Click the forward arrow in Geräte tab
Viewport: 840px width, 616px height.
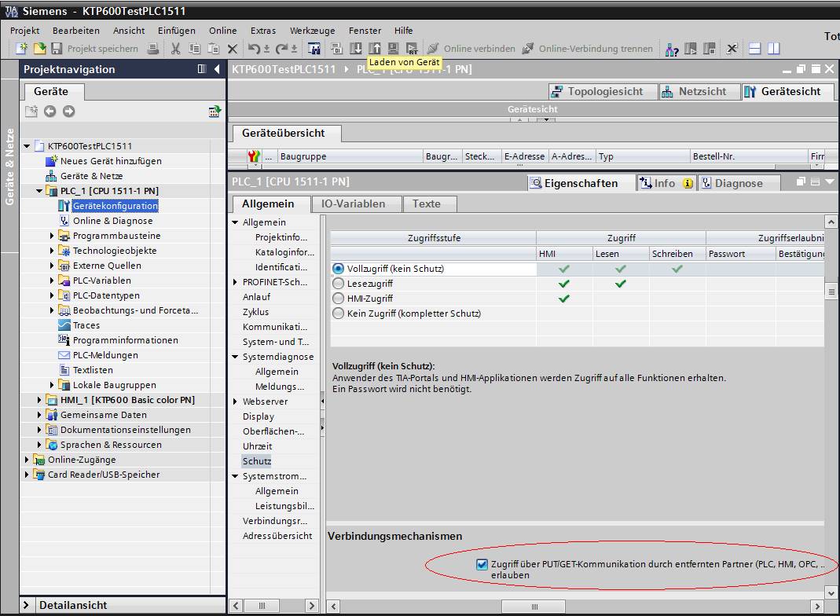pyautogui.click(x=69, y=112)
